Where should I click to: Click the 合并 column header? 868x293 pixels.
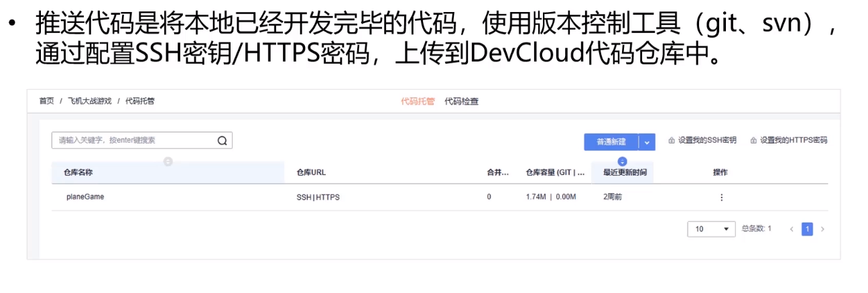click(499, 172)
